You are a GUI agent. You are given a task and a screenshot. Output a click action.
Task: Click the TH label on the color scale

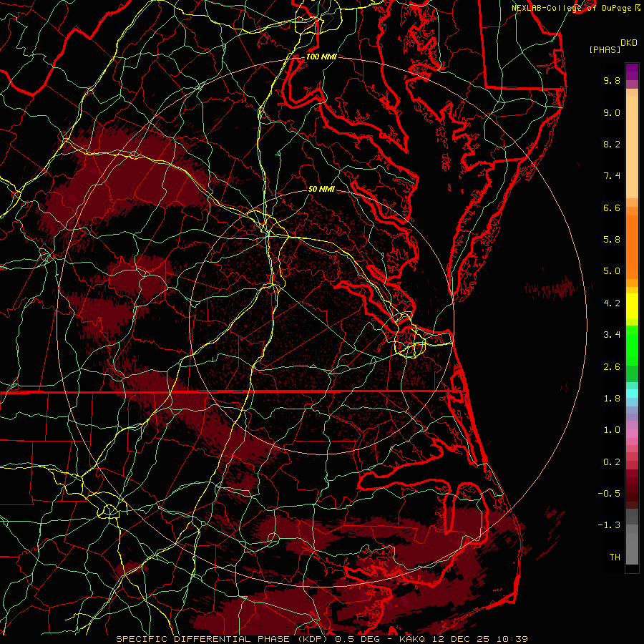[x=615, y=557]
